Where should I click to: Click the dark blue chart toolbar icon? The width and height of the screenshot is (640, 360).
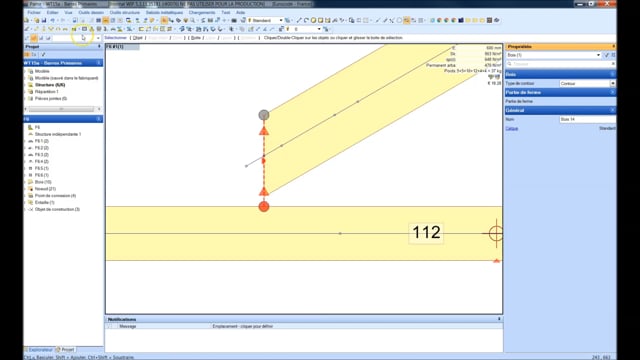tap(461, 20)
